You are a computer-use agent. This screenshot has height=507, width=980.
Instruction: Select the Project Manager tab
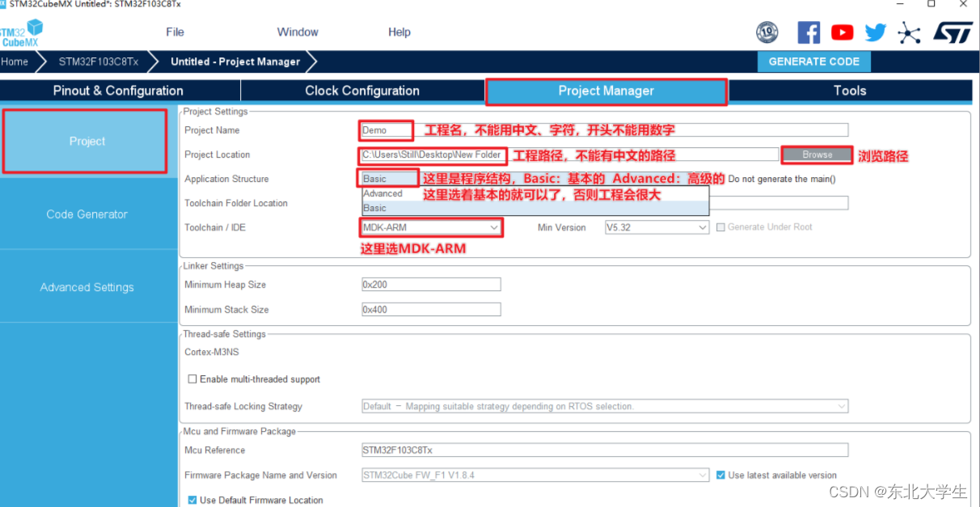tap(606, 91)
